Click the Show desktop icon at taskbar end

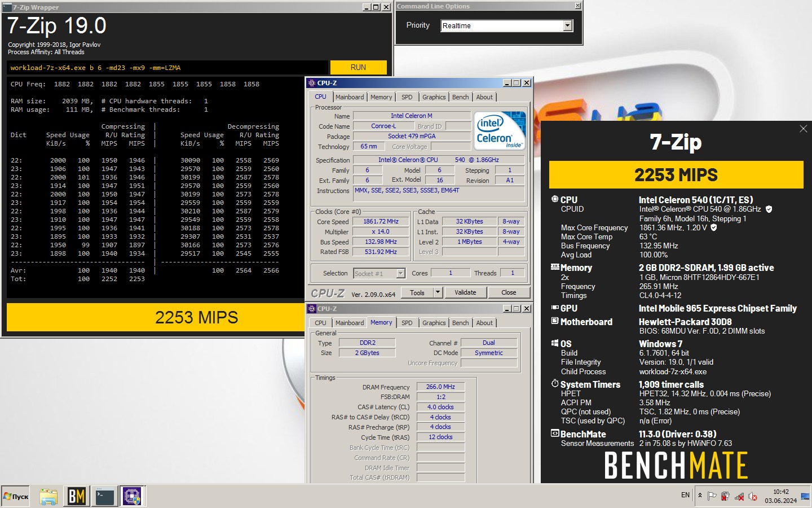point(805,496)
